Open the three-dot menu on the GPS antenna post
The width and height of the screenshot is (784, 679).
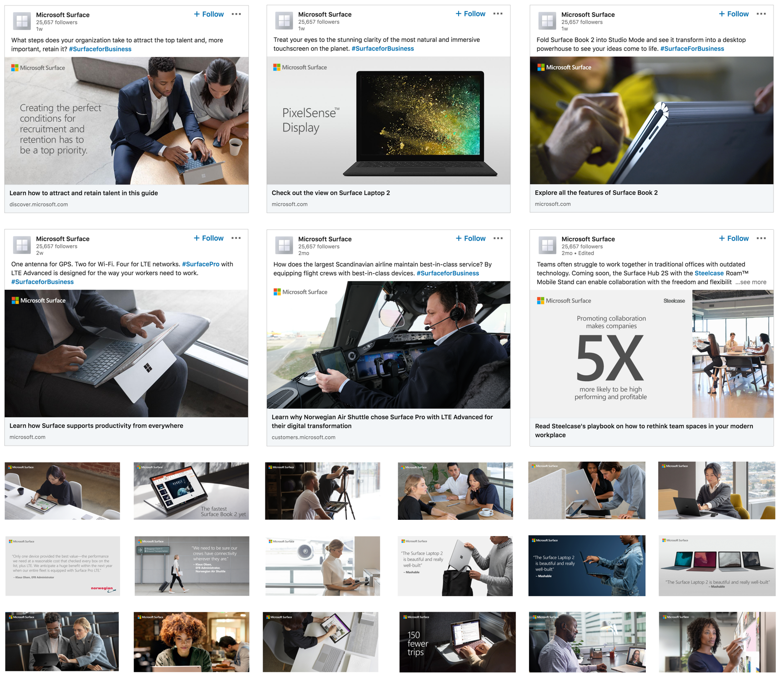click(x=236, y=238)
